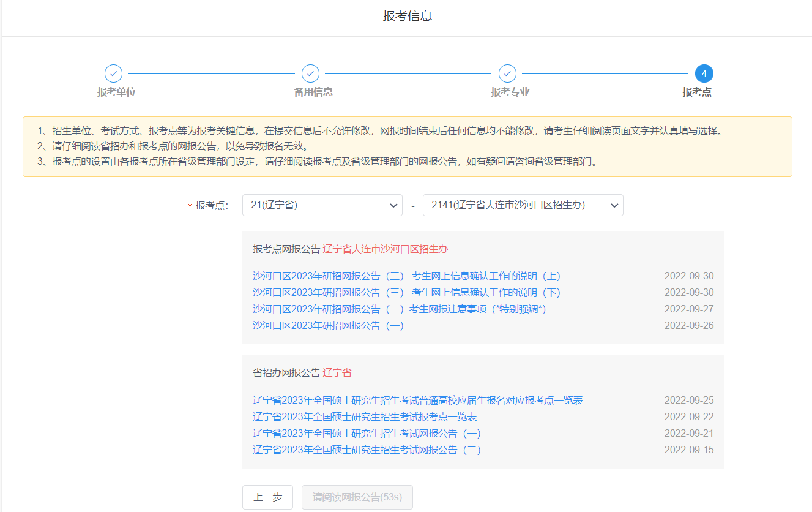The height and width of the screenshot is (512, 812).
Task: Open 沙河口区 网报公告（二）考生网报注意事项
Action: 400,309
